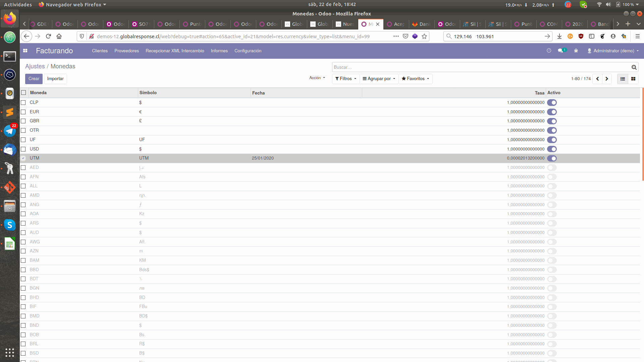
Task: Check the select-all currencies header checkbox
Action: 23,93
